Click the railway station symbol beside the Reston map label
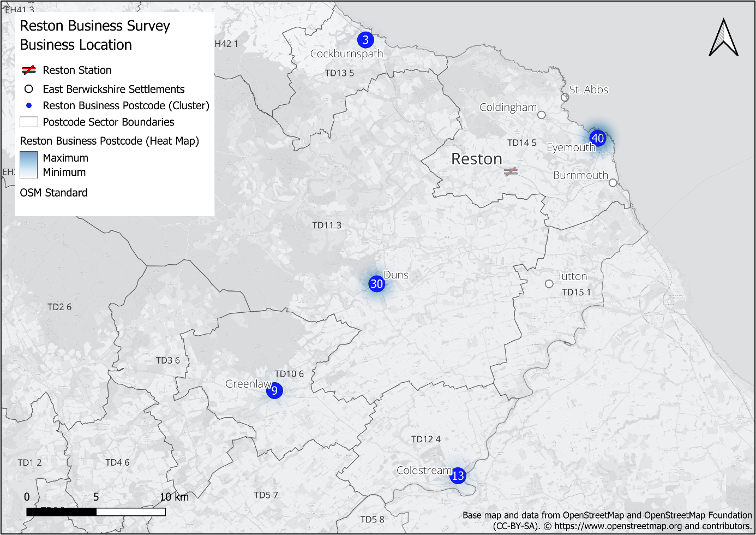The height and width of the screenshot is (535, 756). click(511, 171)
